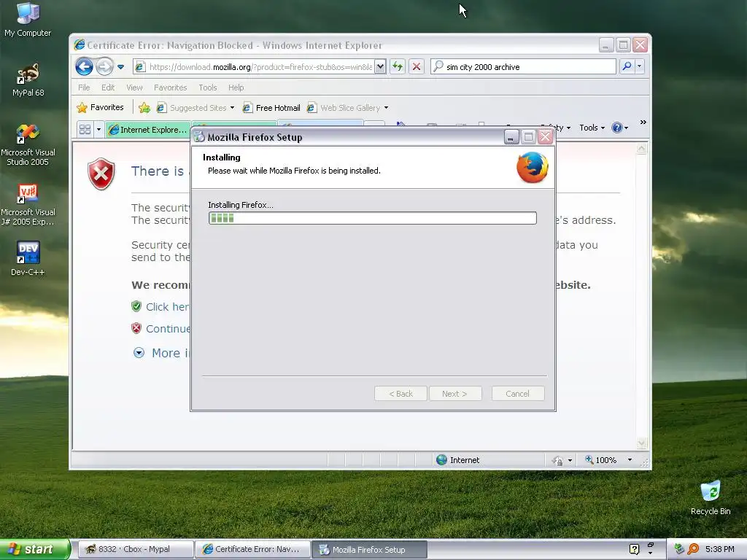The width and height of the screenshot is (747, 560).
Task: Select the Recycle Bin desktop icon
Action: [x=711, y=497]
